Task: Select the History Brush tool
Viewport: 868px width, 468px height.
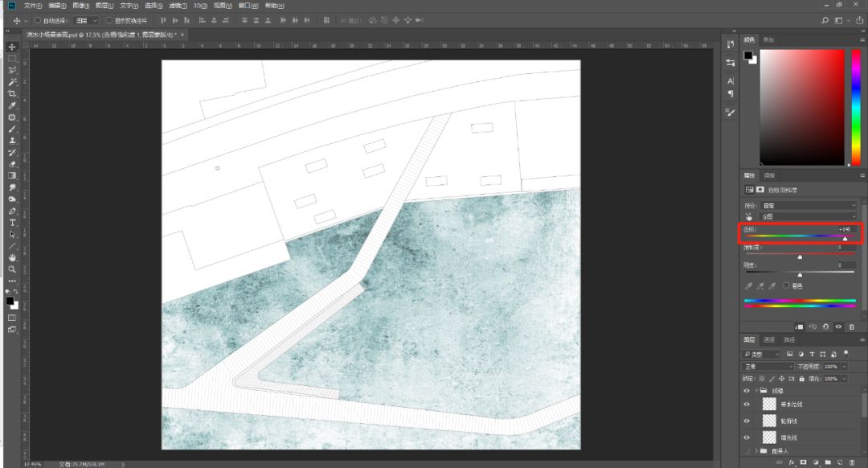Action: (x=12, y=152)
